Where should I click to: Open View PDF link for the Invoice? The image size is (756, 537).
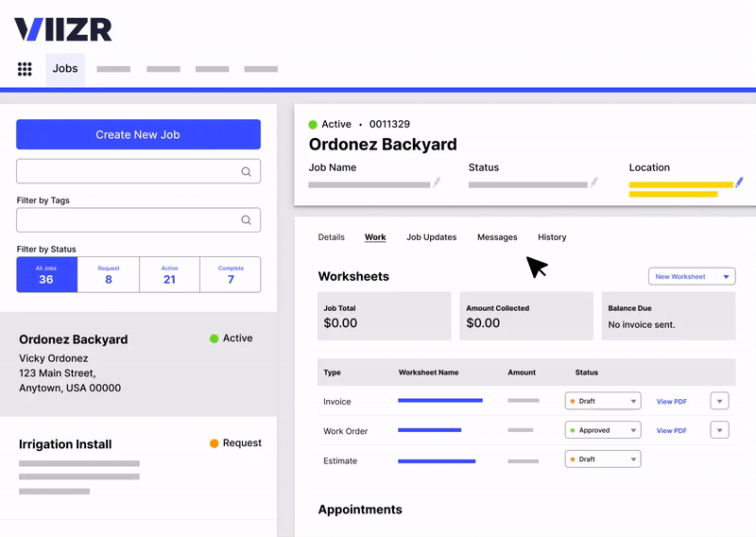point(671,402)
